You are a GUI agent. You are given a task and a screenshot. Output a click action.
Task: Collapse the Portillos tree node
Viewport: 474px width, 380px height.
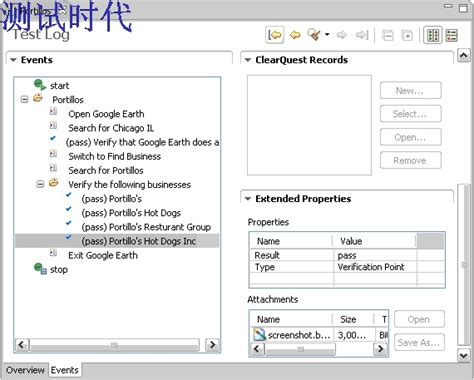24,99
